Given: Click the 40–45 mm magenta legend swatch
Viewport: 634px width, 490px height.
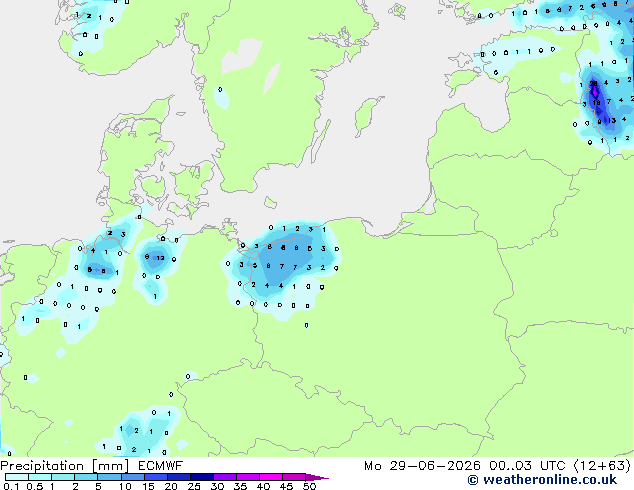Looking at the screenshot, I should click(x=271, y=477).
